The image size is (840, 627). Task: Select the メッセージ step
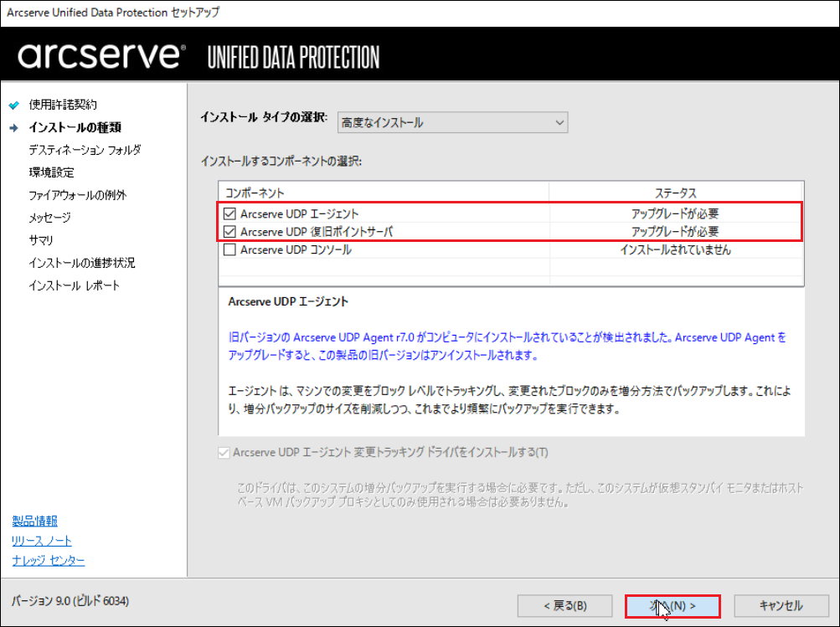tap(49, 218)
